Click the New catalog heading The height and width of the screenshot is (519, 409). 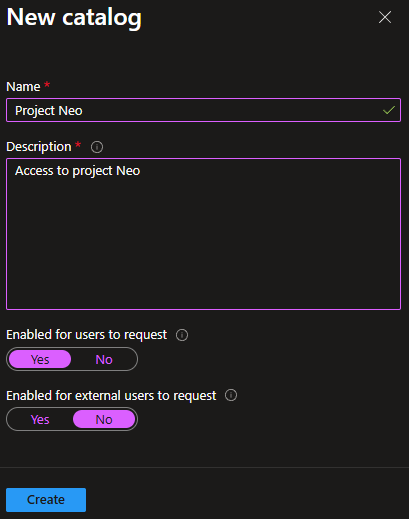pyautogui.click(x=74, y=18)
